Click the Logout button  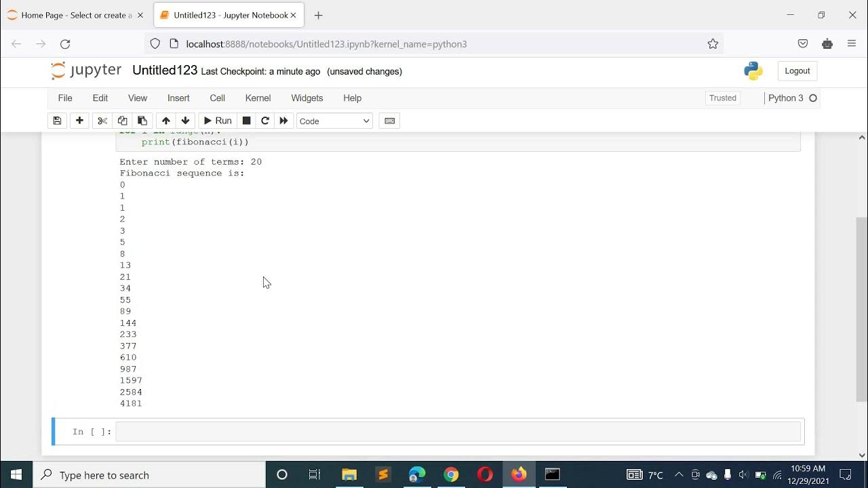(797, 70)
